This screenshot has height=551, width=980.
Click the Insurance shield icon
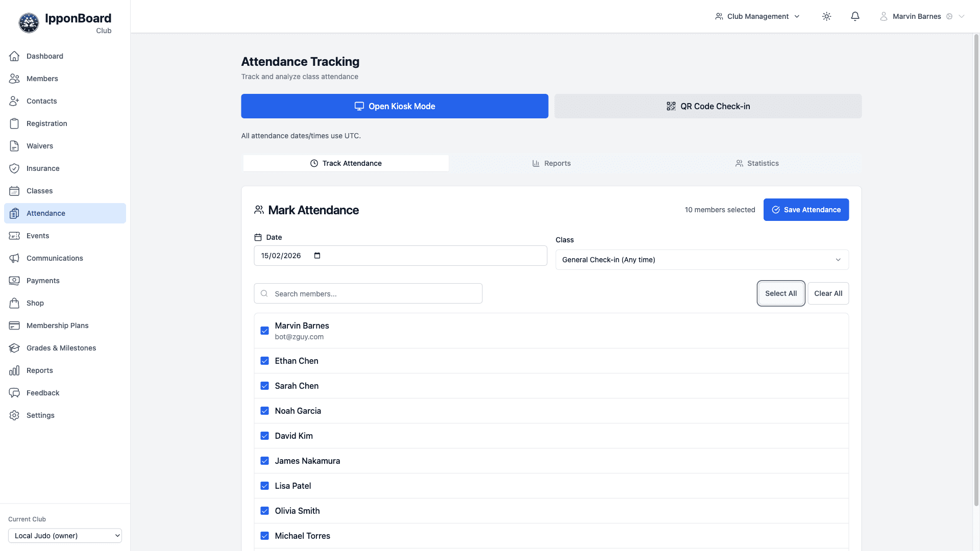pyautogui.click(x=15, y=168)
